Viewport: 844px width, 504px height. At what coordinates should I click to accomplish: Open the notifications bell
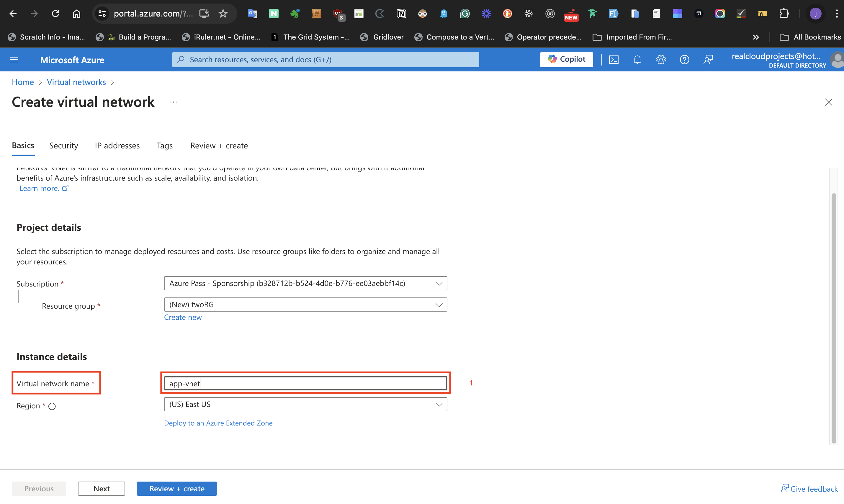coord(637,59)
